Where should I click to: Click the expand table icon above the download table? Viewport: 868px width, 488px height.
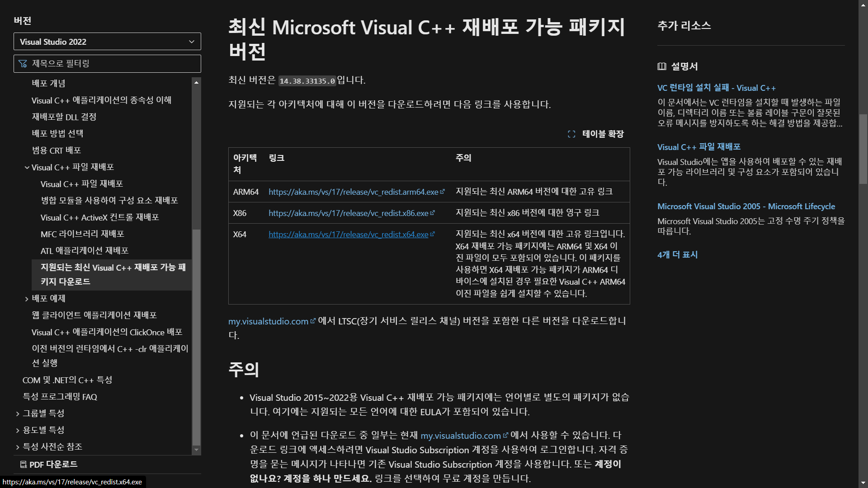(x=571, y=134)
